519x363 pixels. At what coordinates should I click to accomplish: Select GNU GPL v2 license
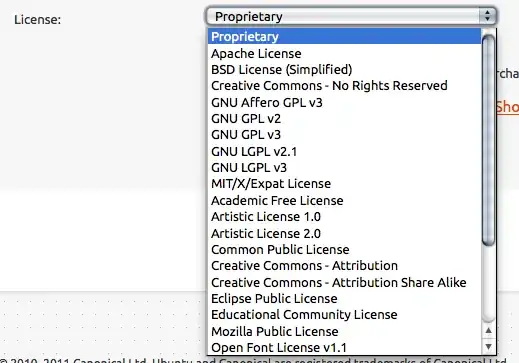coord(344,119)
